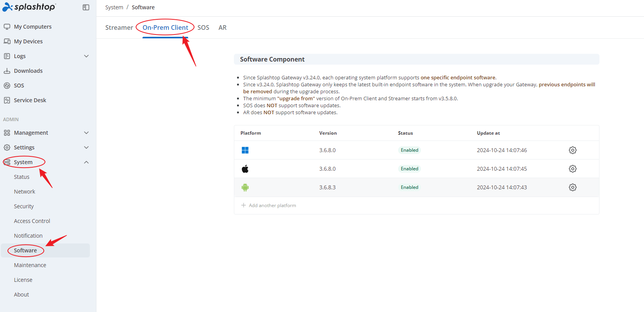Click the Android platform icon
644x312 pixels.
point(245,187)
